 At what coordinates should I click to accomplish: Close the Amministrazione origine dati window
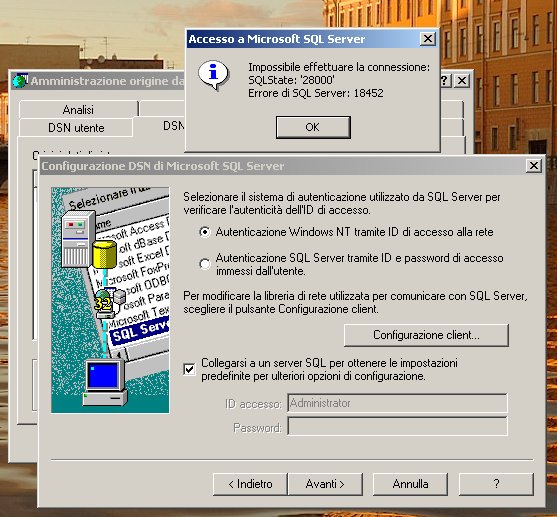click(x=462, y=81)
